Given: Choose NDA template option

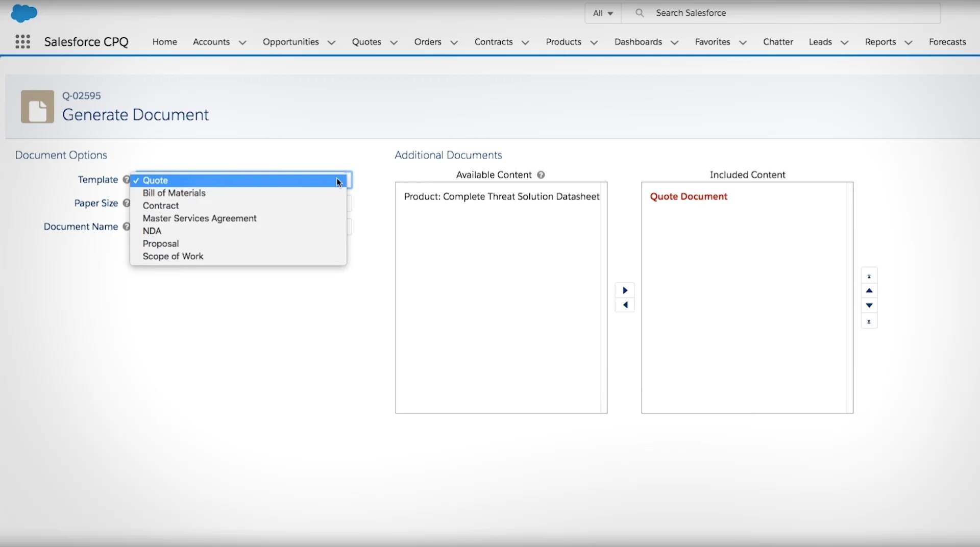Looking at the screenshot, I should pos(238,231).
